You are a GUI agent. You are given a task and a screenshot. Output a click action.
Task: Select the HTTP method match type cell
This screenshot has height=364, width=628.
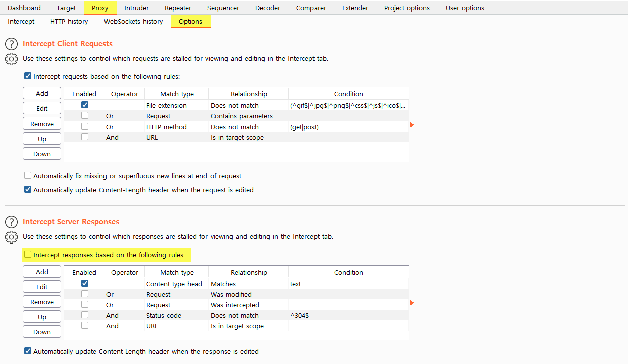177,127
